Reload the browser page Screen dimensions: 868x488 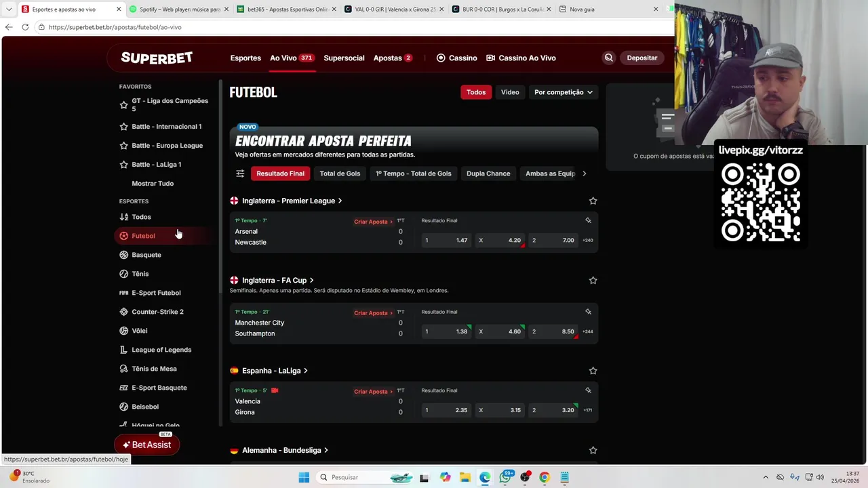(25, 27)
